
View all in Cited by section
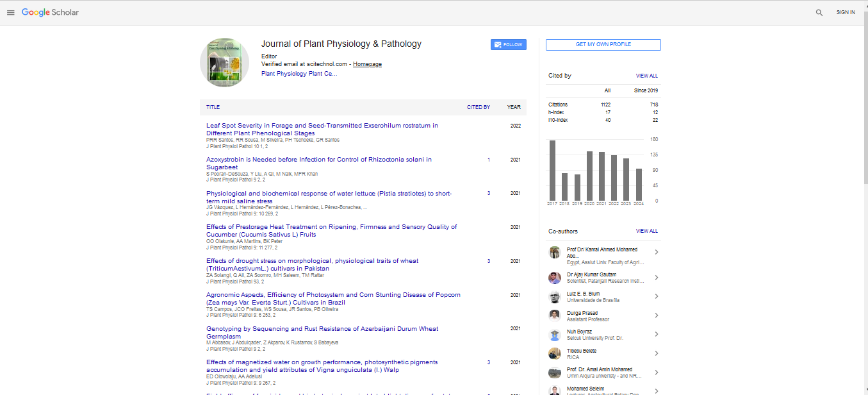pyautogui.click(x=646, y=76)
